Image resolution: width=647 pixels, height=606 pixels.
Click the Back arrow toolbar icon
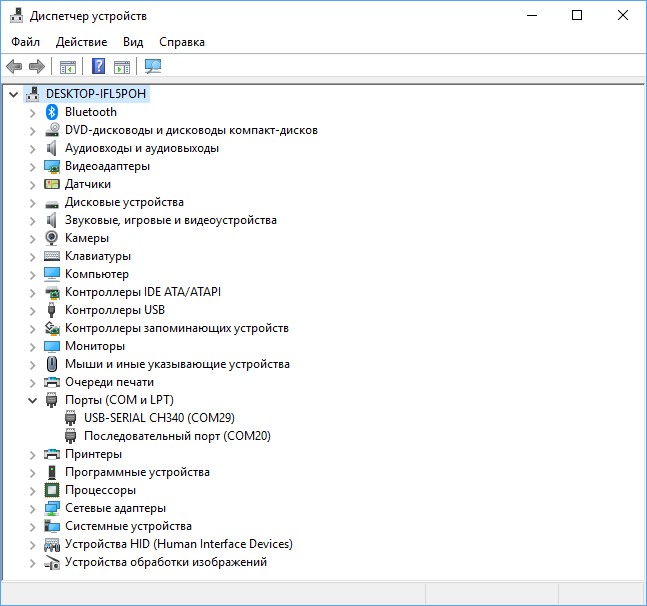click(14, 66)
